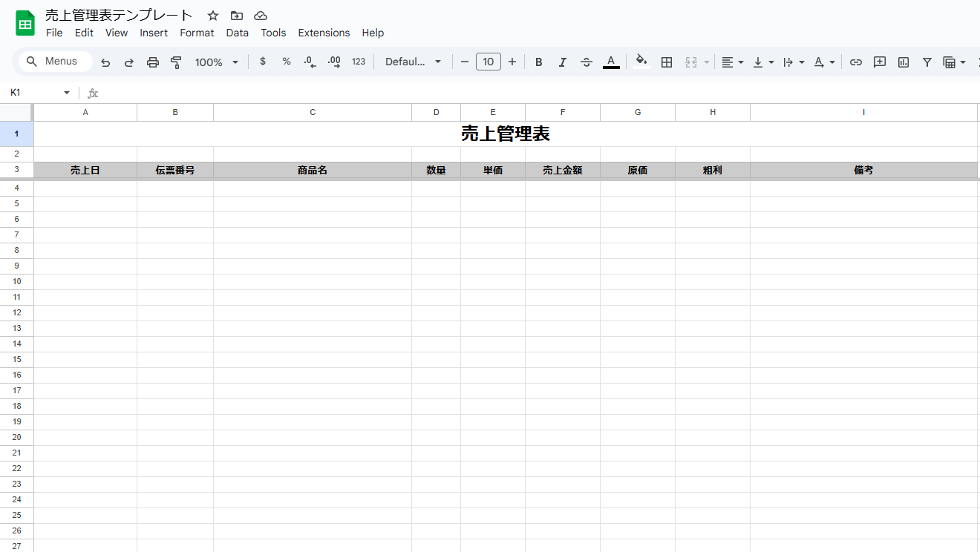
Task: Open the 100% zoom dropdown
Action: pos(217,62)
